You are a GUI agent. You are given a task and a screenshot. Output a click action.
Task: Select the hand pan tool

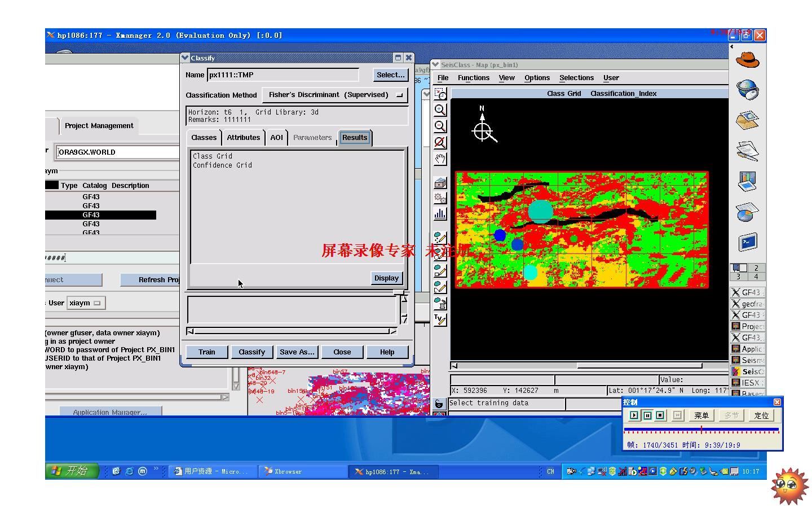pos(440,159)
